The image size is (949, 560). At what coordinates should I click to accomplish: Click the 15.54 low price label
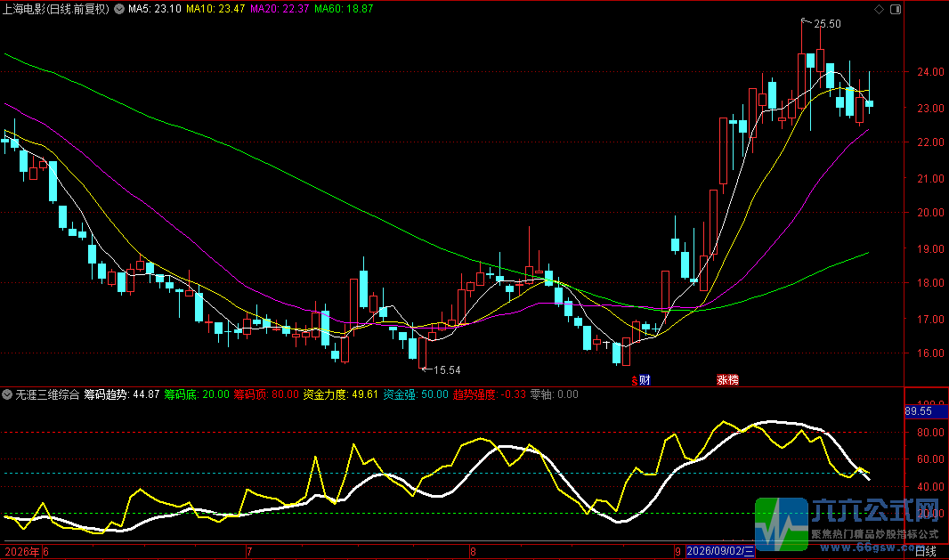tap(447, 369)
